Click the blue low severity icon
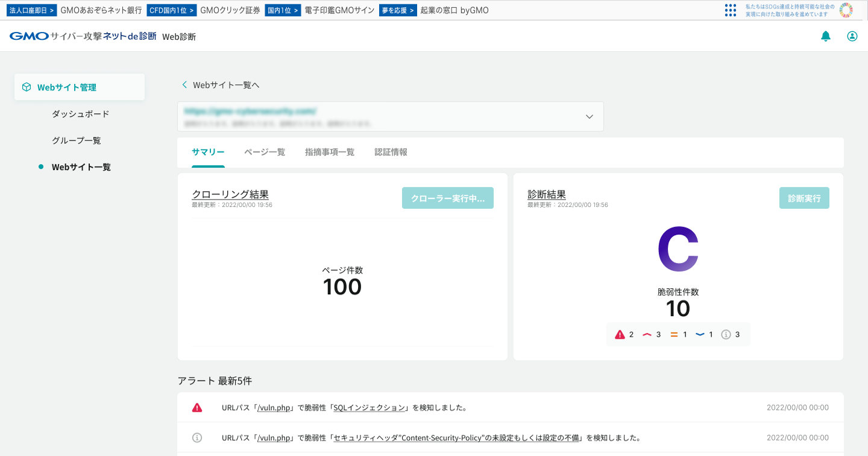This screenshot has height=456, width=868. click(700, 334)
